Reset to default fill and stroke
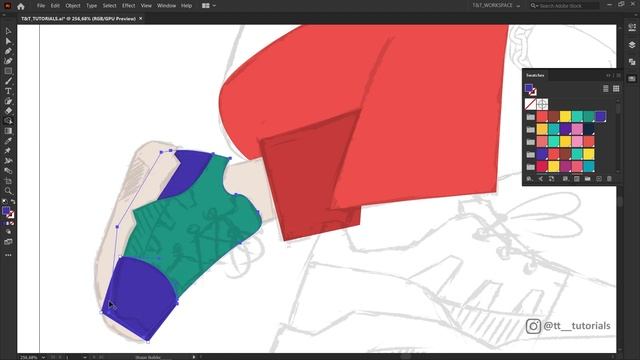This screenshot has height=360, width=640. click(4, 202)
